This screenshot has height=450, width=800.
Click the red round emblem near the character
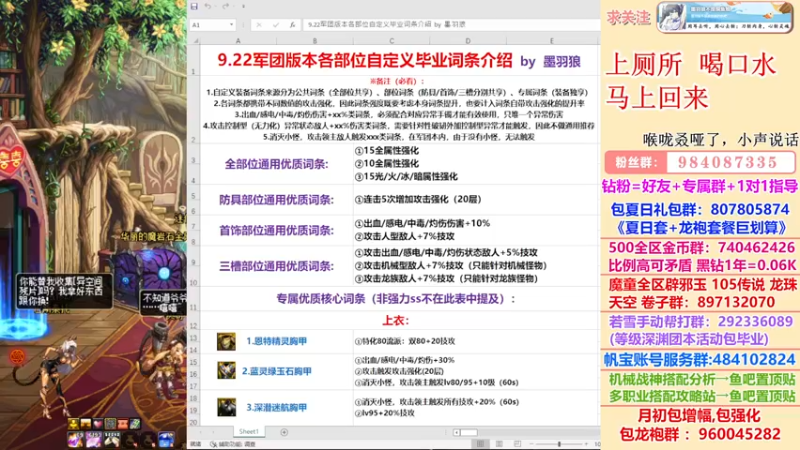17,356
